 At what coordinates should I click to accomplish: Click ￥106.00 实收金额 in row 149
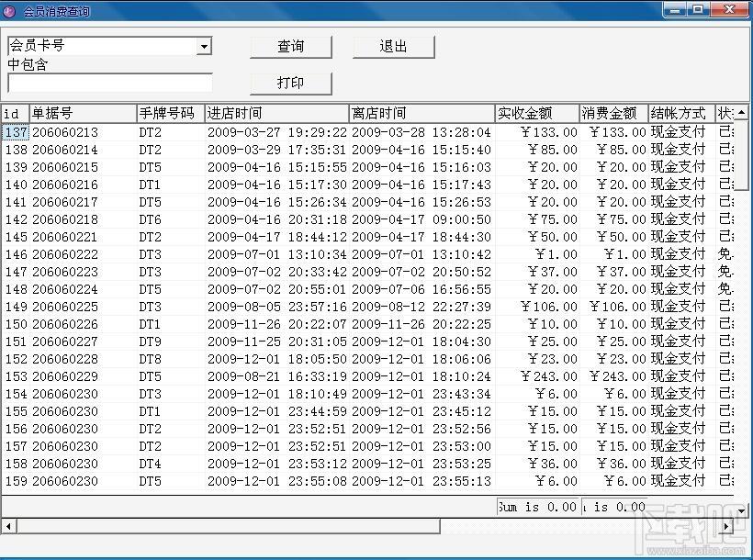tap(549, 307)
